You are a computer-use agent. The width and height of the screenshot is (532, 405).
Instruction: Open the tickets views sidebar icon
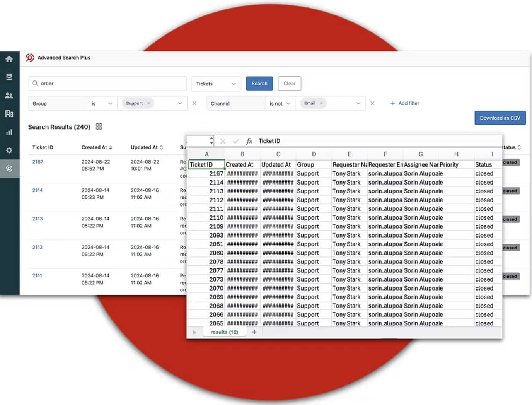[x=9, y=77]
